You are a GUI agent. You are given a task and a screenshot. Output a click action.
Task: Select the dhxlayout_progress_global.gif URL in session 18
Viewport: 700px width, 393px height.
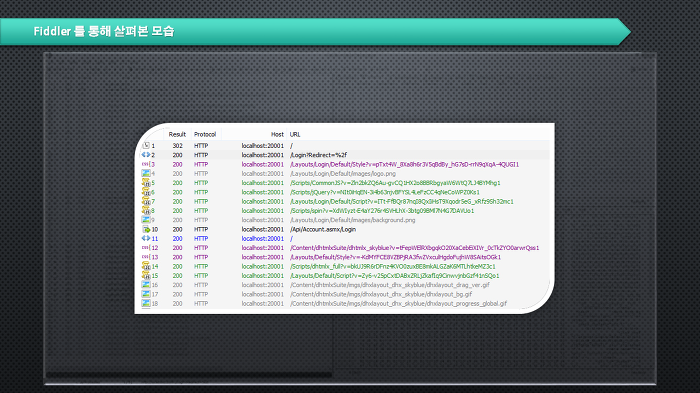tap(398, 304)
